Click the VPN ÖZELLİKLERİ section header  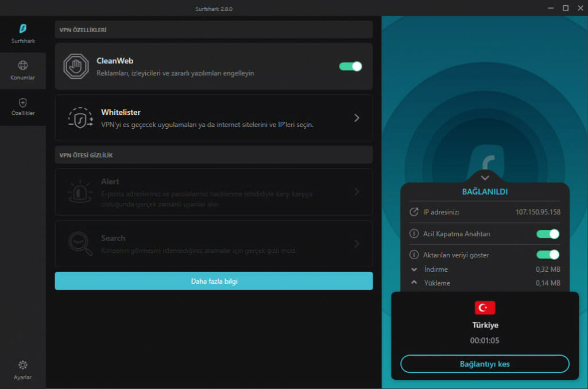[x=214, y=30]
